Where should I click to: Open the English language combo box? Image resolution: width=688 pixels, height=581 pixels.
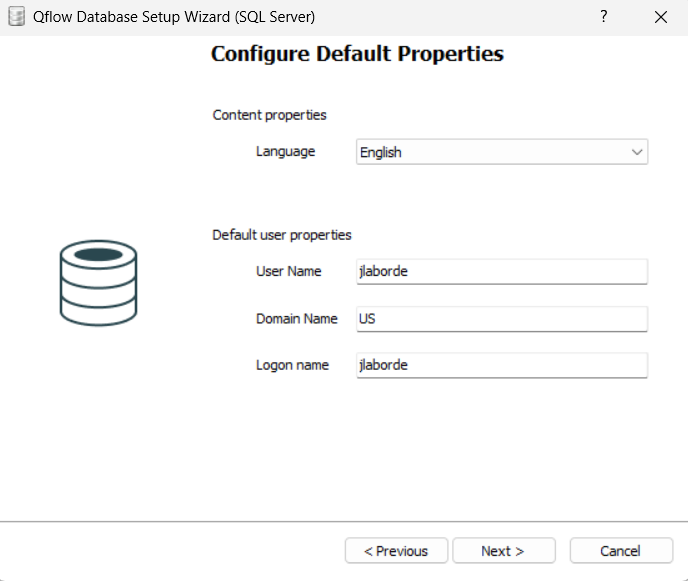point(502,152)
